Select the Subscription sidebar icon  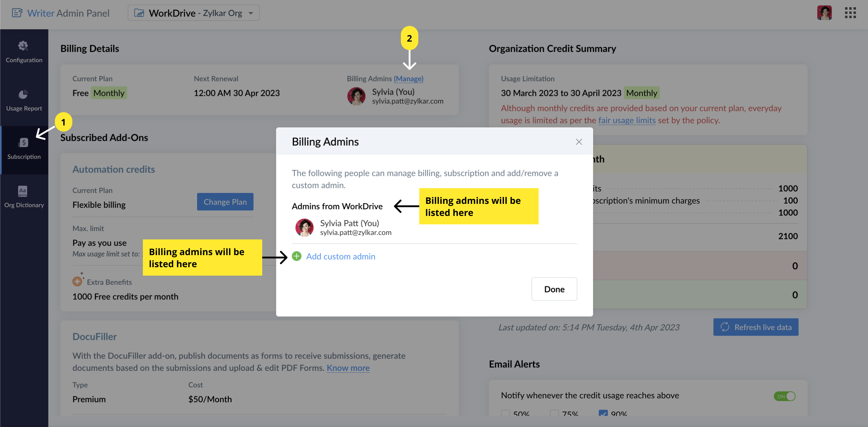tap(24, 143)
